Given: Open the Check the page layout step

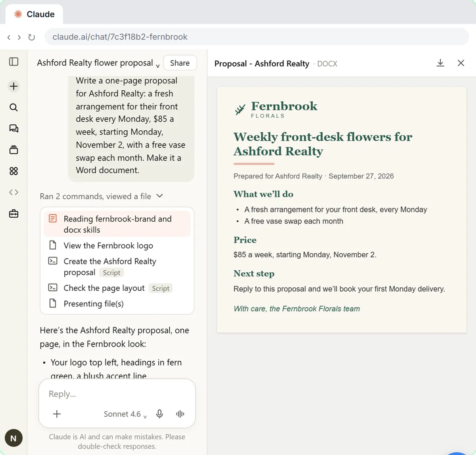Looking at the screenshot, I should [x=117, y=288].
